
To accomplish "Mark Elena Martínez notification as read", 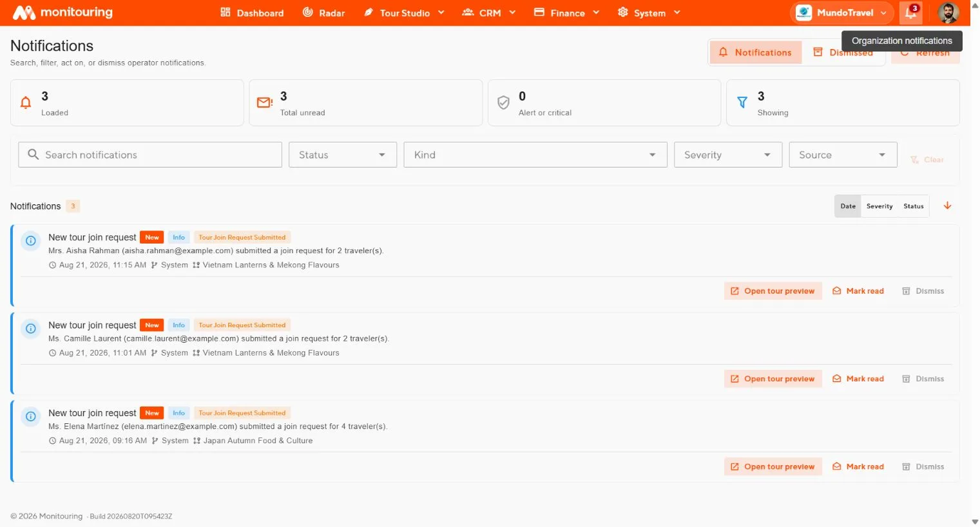I will point(858,466).
